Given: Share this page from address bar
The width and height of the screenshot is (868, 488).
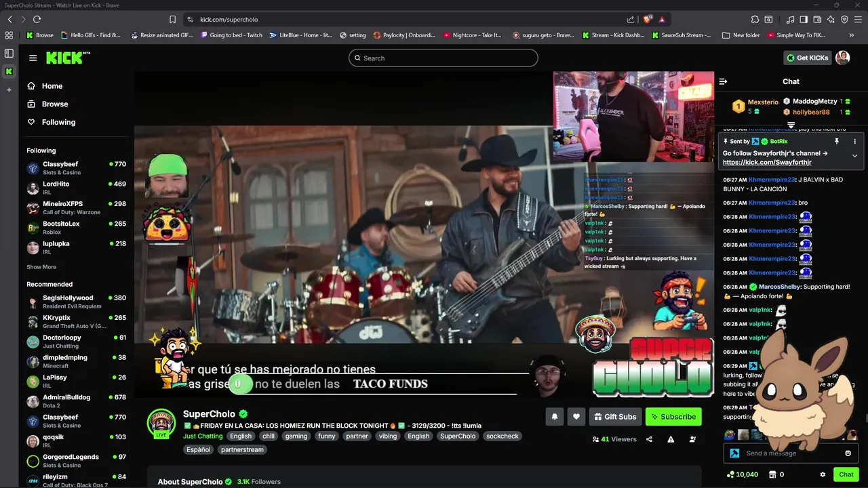Looking at the screenshot, I should (631, 19).
